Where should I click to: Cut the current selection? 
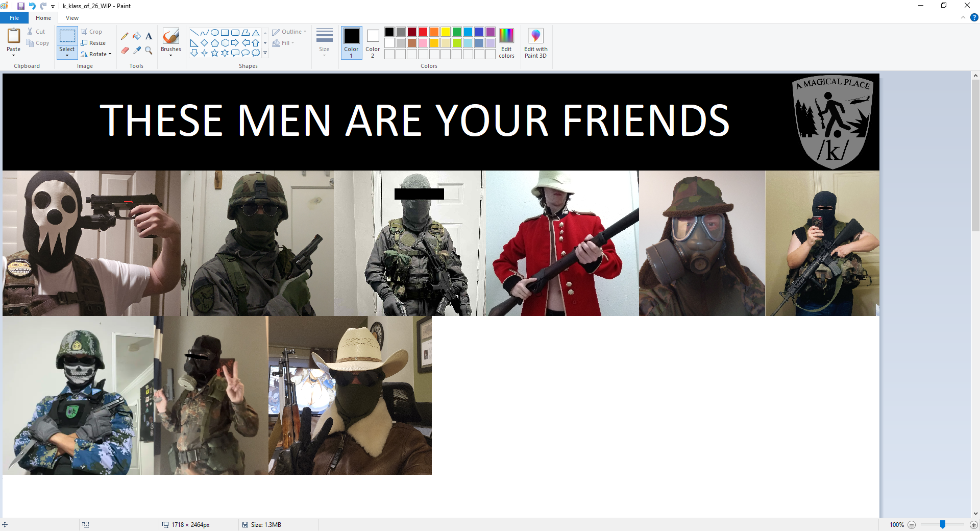36,32
